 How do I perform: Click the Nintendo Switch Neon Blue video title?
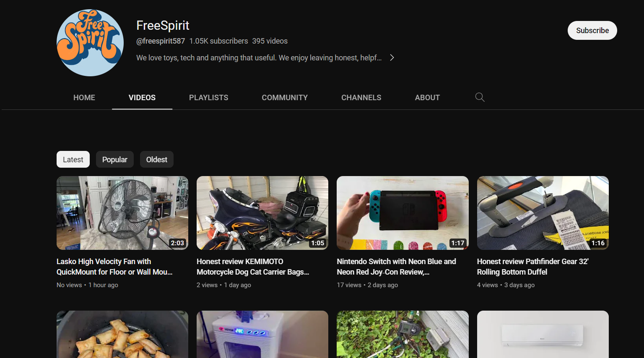396,267
